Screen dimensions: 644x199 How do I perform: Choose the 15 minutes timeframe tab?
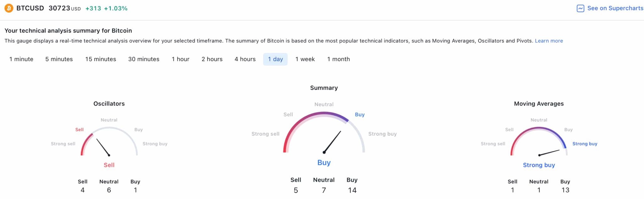click(101, 59)
